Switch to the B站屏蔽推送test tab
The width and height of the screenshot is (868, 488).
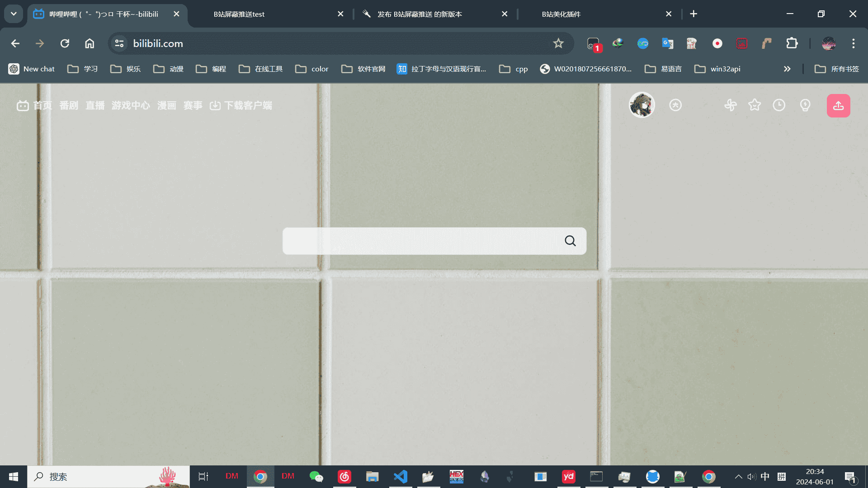[239, 14]
